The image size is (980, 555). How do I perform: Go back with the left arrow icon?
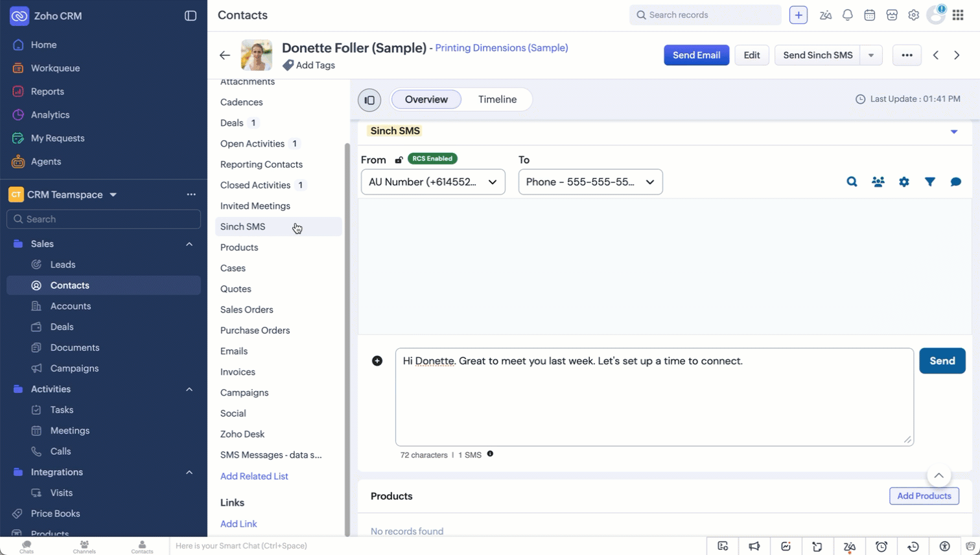225,55
